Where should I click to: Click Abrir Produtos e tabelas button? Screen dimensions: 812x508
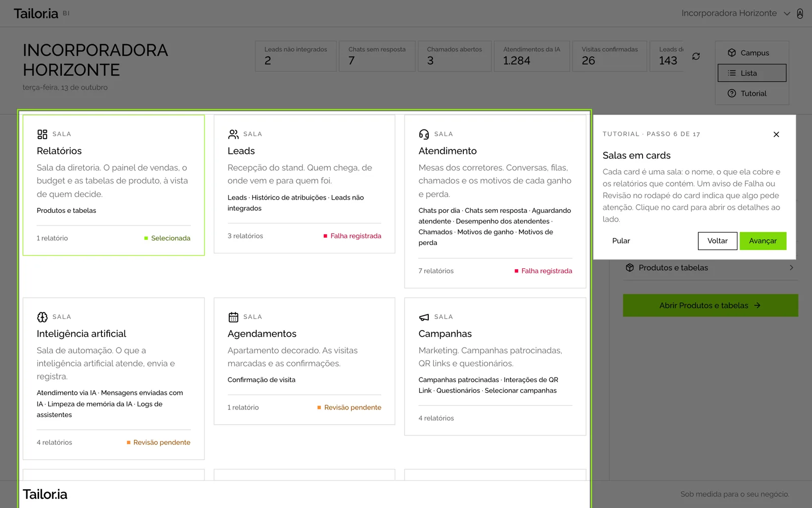(710, 305)
